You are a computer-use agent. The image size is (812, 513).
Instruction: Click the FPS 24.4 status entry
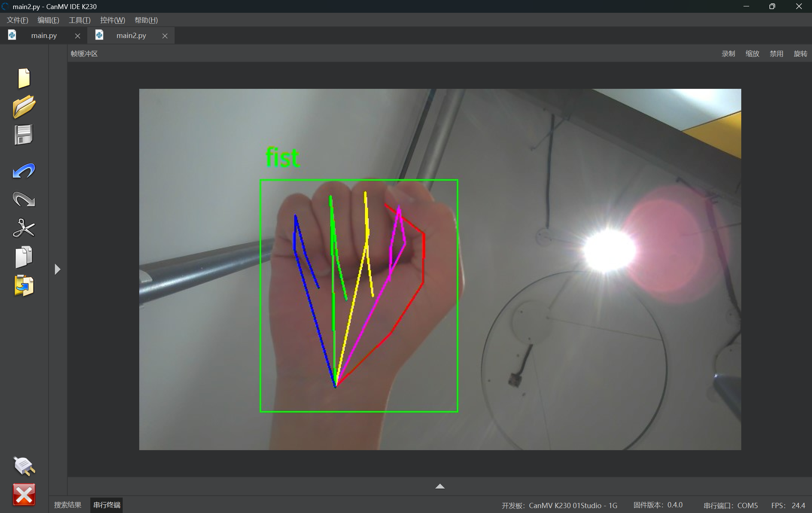tap(788, 505)
